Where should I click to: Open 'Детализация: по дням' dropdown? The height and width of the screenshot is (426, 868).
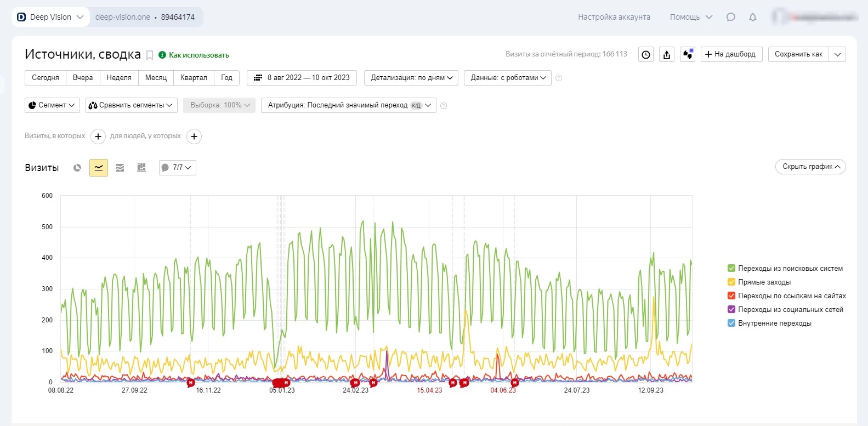point(411,78)
